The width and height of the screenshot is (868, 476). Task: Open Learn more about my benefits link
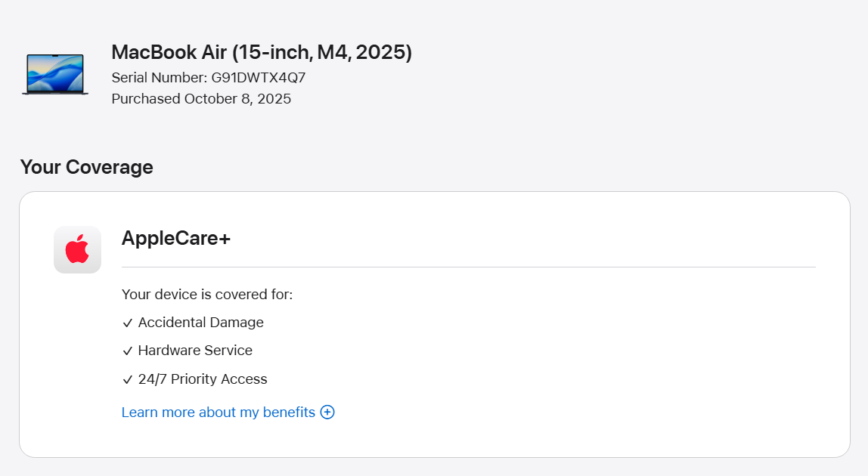coord(218,413)
